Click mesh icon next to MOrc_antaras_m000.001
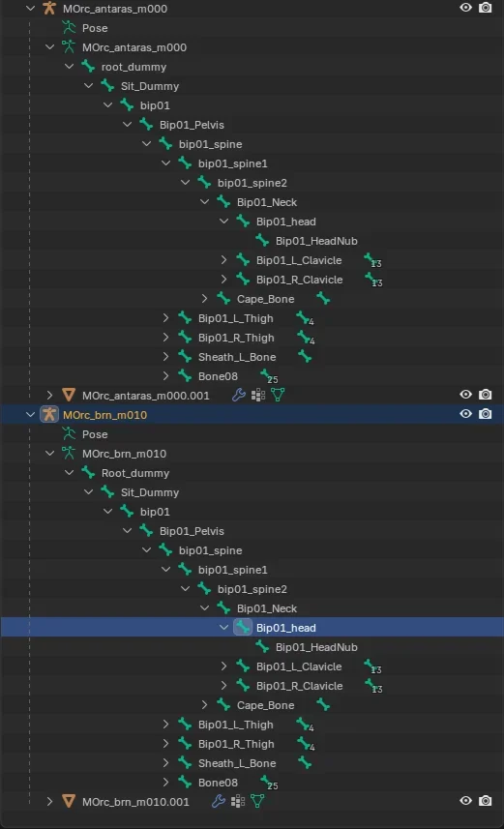 [x=69, y=395]
